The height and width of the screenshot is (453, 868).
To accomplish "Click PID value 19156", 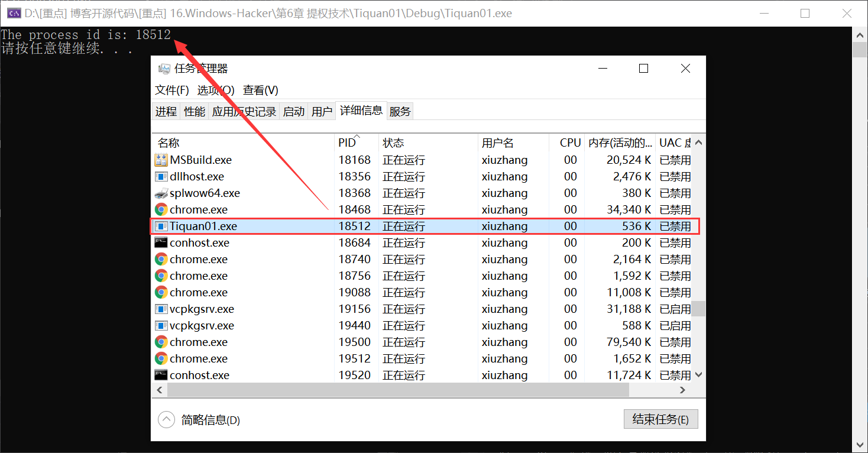I will click(355, 309).
